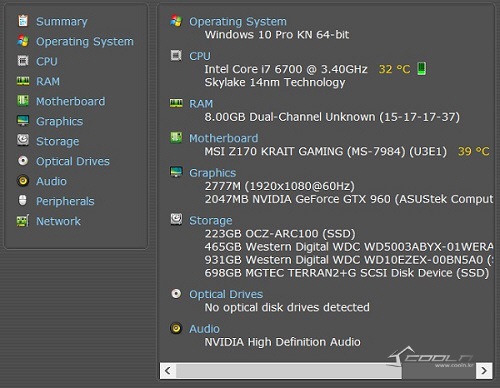Image resolution: width=500 pixels, height=388 pixels.
Task: Click 'Windows 10 Pro KN 64-bit' text
Action: 277,35
